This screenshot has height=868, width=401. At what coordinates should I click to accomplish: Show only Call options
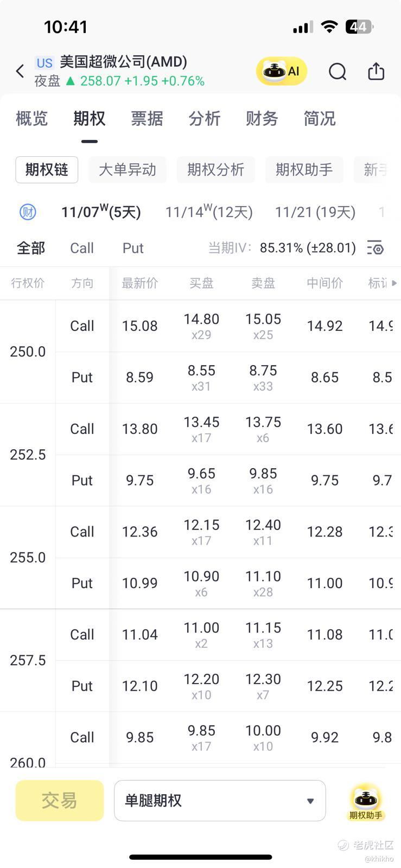tap(82, 248)
